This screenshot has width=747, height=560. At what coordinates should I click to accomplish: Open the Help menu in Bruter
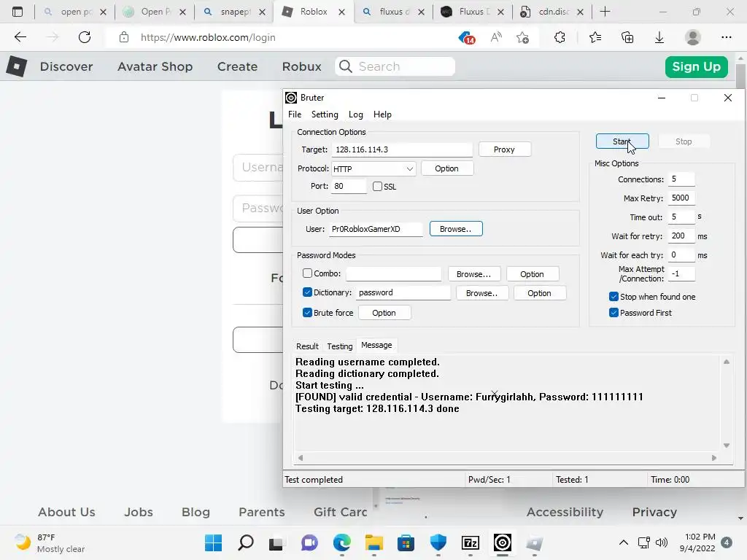click(382, 114)
